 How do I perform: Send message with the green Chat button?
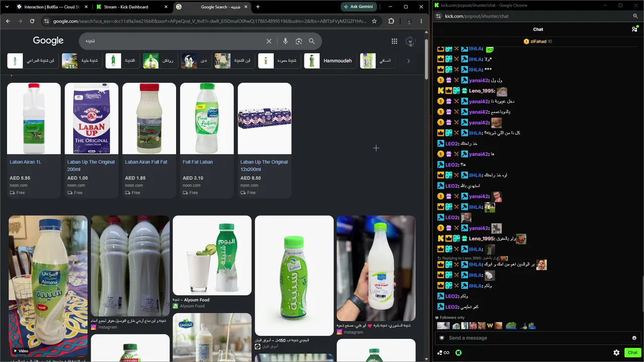point(632,352)
